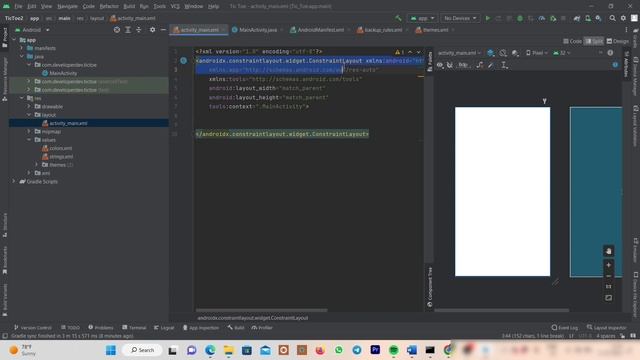The height and width of the screenshot is (360, 640).
Task: Click the Zoom to Fit Screen icon in the preview
Action: [608, 298]
